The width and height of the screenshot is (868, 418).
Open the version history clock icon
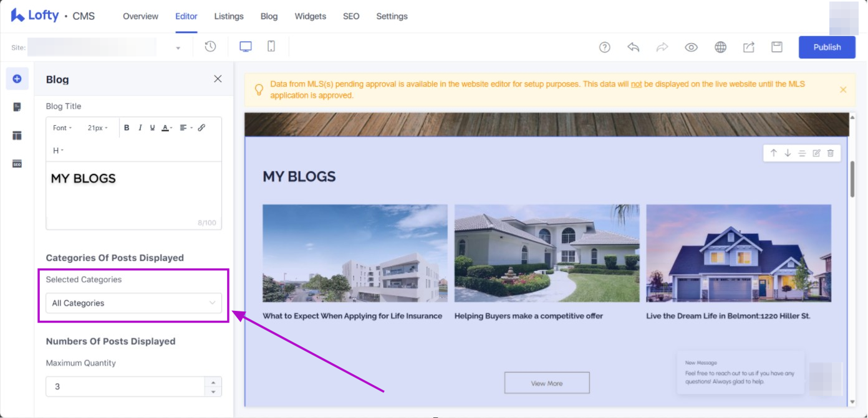(210, 47)
